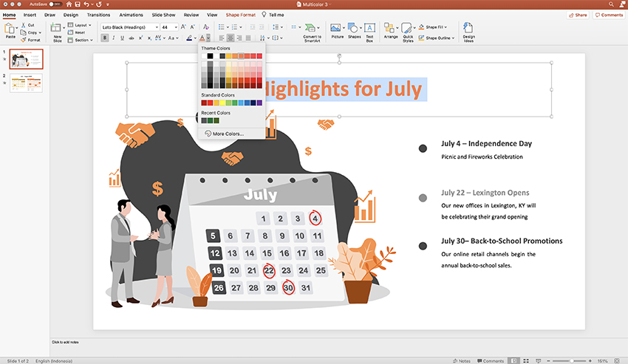Toggle center text alignment
The width and height of the screenshot is (628, 364).
coord(231,38)
